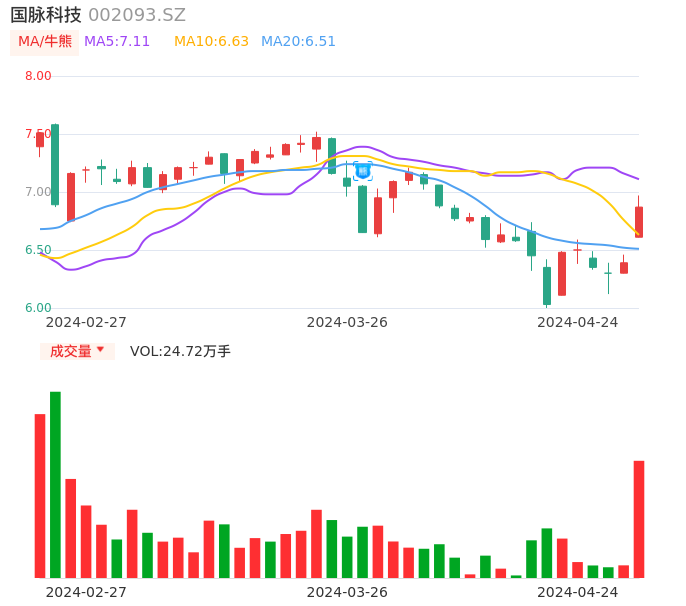This screenshot has height=606, width=686.
Task: Select the MA10:6.63 legend label
Action: tap(211, 42)
